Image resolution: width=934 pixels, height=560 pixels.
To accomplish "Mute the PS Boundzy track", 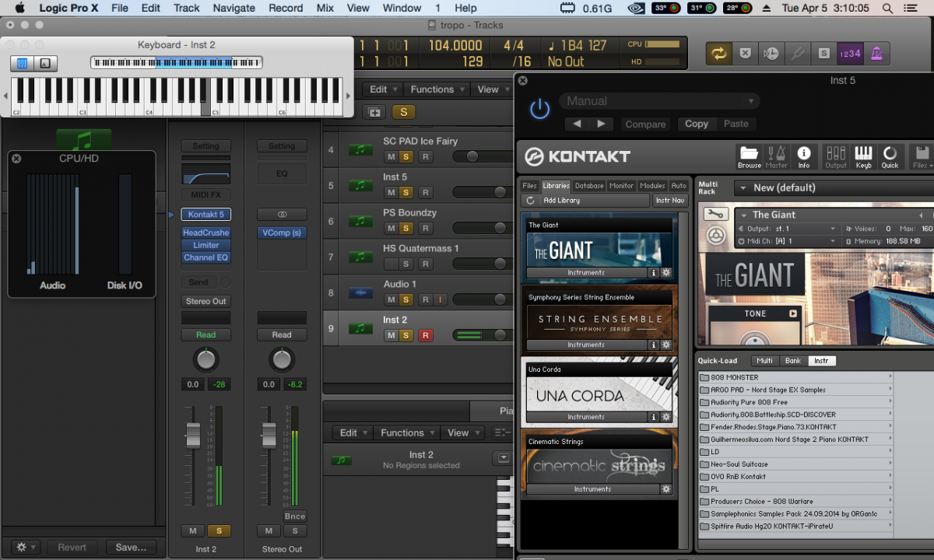I will click(391, 228).
